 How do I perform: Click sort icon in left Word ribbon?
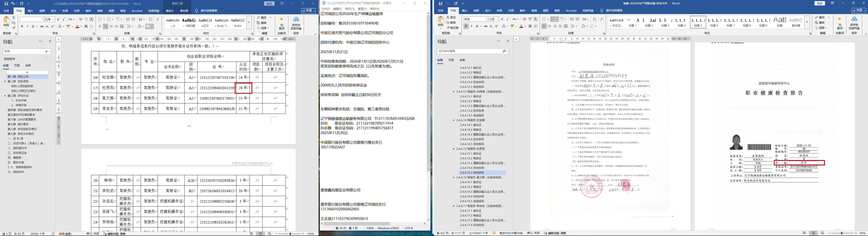coord(151,19)
